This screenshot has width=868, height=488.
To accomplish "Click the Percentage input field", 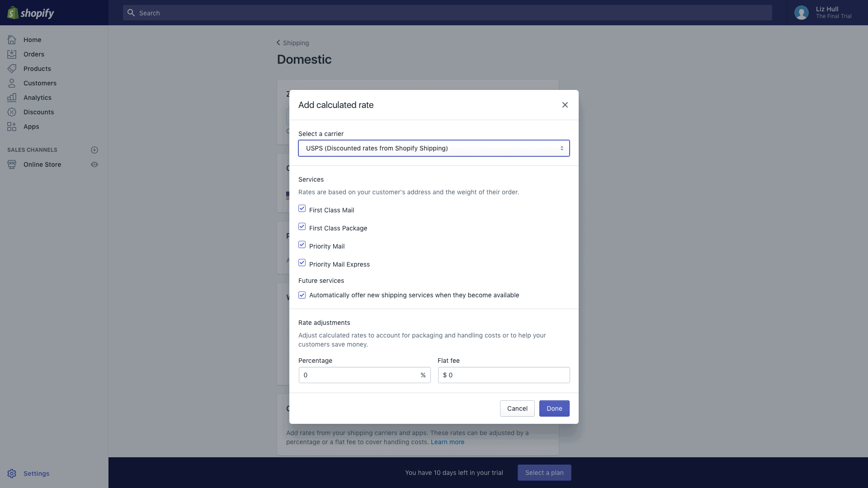I will click(364, 375).
